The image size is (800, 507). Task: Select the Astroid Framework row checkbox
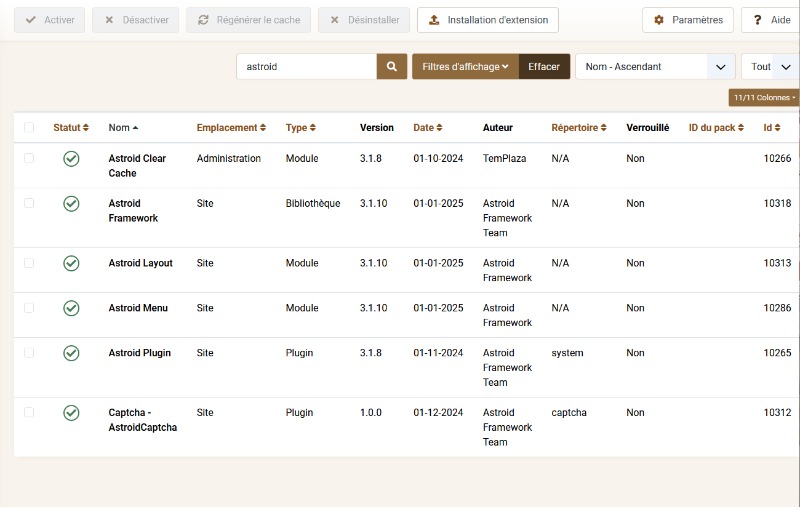point(29,203)
